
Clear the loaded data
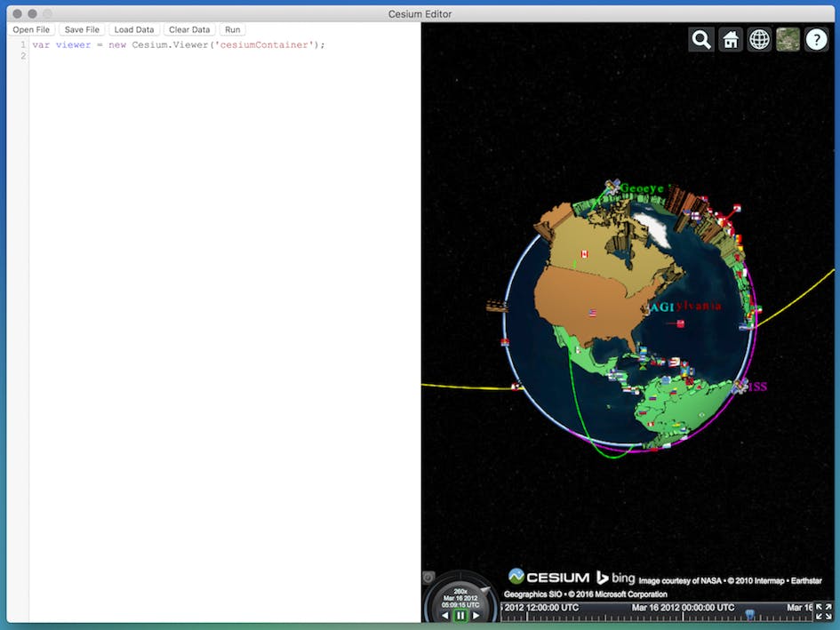[x=188, y=29]
